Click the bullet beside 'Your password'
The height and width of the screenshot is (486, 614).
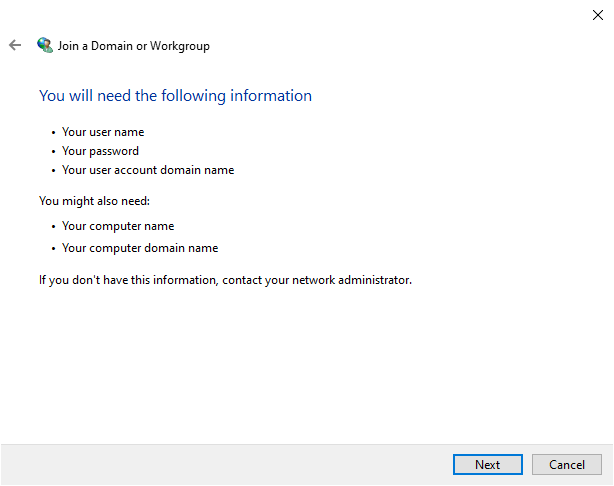click(x=52, y=151)
